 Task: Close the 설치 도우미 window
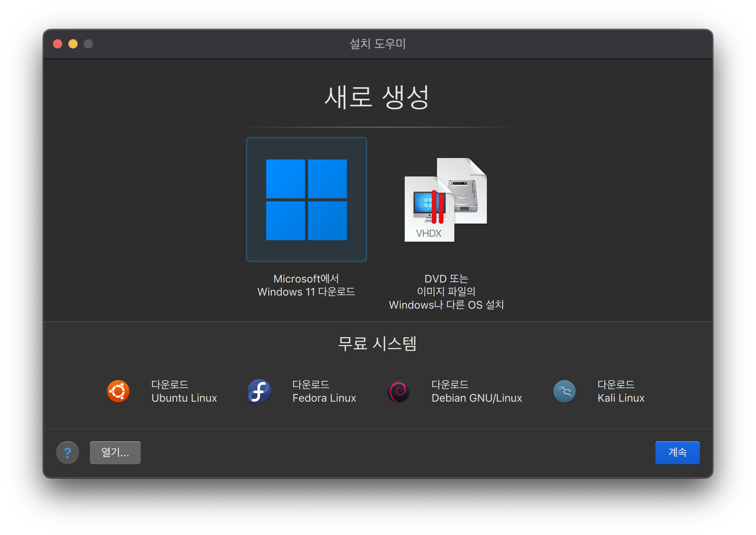(58, 44)
